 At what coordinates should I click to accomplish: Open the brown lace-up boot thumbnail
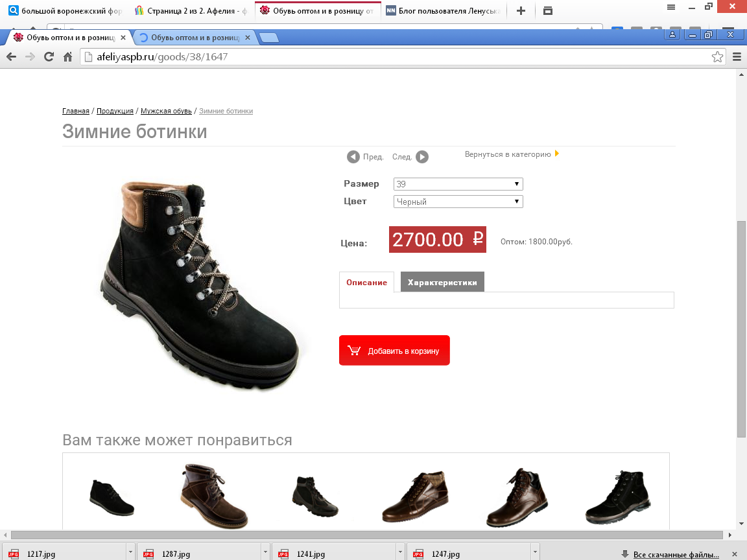coord(213,496)
